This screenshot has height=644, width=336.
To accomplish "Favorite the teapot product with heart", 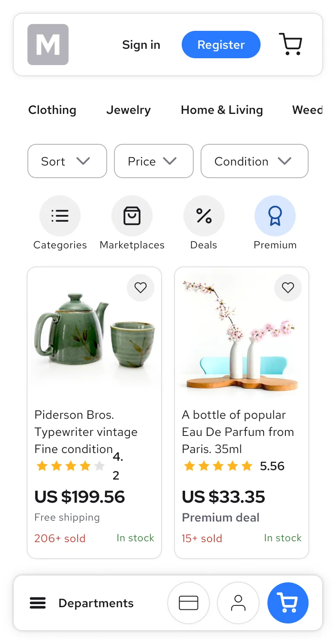I will pos(141,288).
